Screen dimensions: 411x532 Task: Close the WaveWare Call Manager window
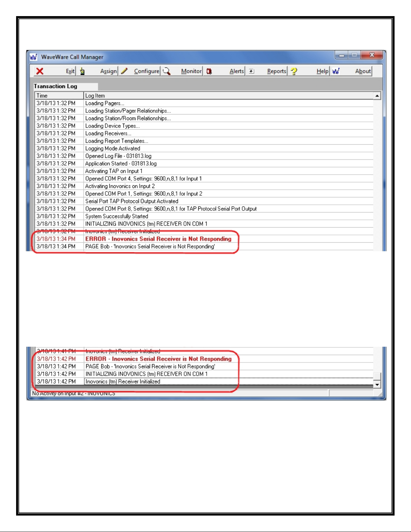[372, 55]
